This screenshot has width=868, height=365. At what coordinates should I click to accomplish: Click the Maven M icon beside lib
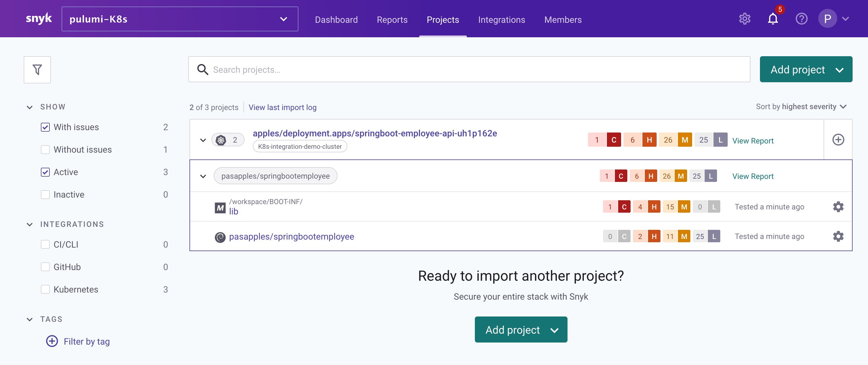(220, 208)
